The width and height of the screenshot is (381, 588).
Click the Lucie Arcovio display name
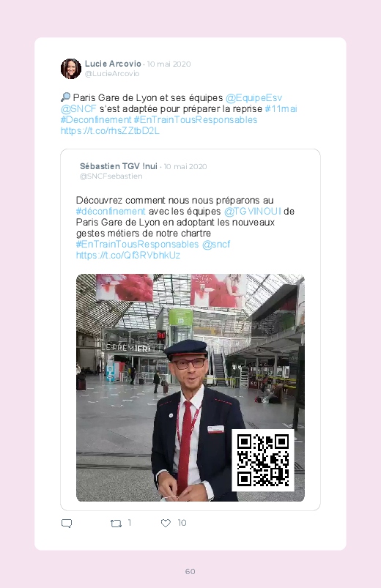[x=113, y=64]
